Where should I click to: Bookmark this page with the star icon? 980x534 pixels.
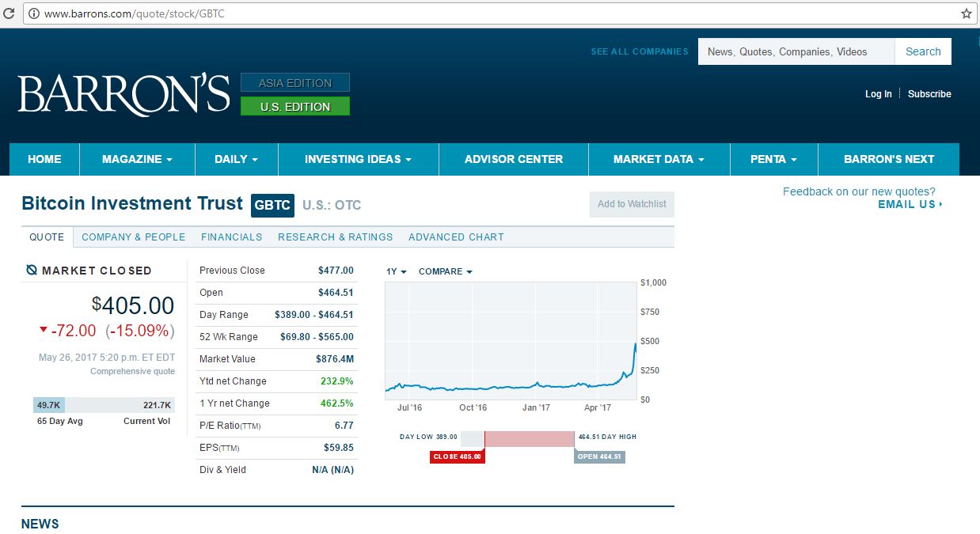(x=966, y=13)
